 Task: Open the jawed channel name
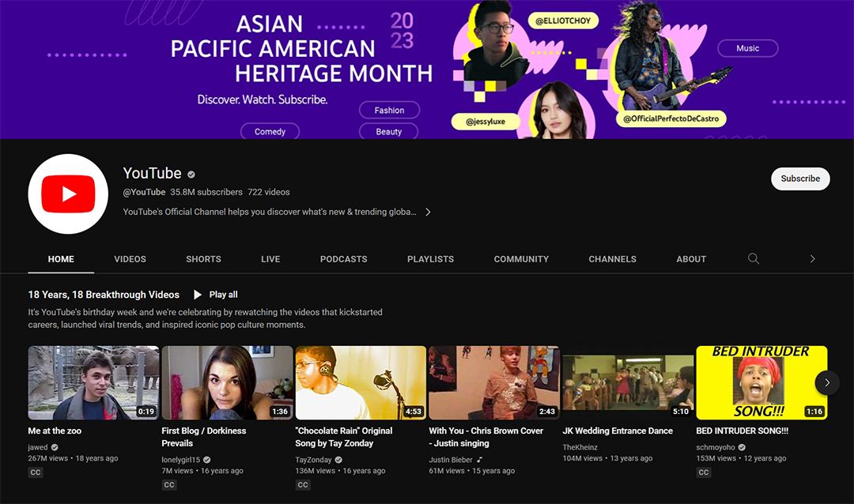pyautogui.click(x=38, y=447)
